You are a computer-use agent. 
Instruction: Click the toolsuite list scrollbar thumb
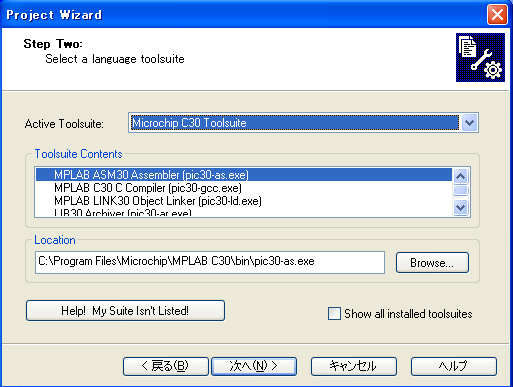click(461, 190)
